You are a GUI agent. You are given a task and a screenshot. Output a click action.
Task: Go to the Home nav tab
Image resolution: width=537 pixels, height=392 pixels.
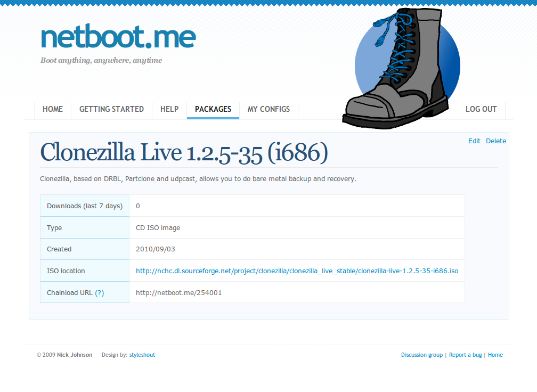[x=53, y=109]
